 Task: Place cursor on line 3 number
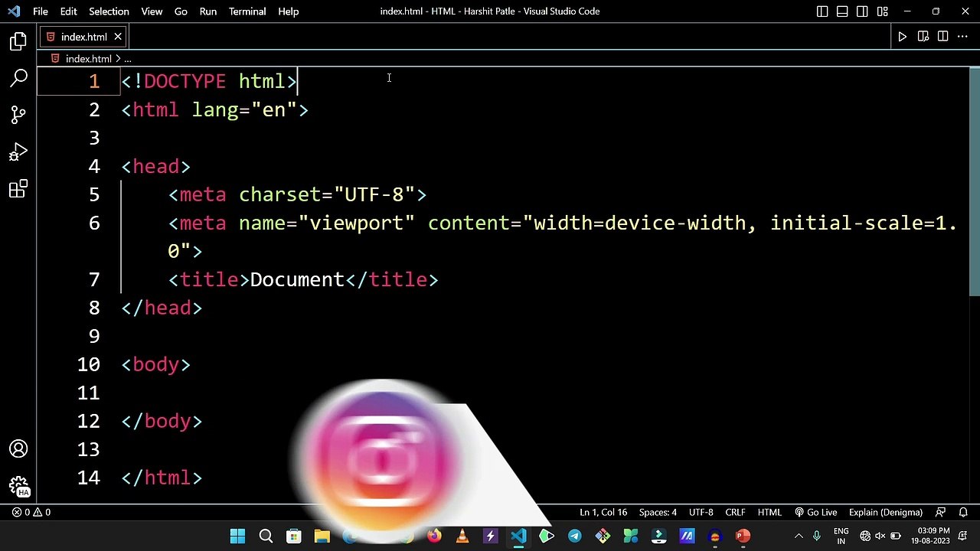click(x=94, y=138)
